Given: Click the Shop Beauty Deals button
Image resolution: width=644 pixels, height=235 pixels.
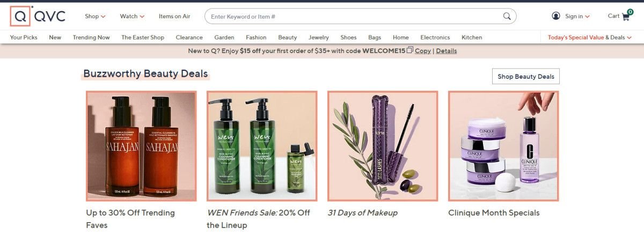Looking at the screenshot, I should 526,77.
